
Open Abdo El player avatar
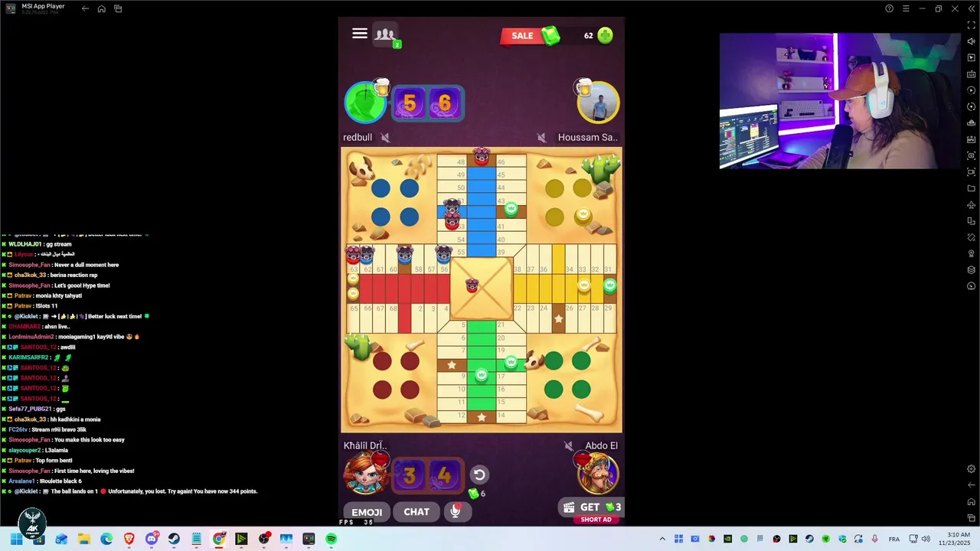[x=598, y=474]
